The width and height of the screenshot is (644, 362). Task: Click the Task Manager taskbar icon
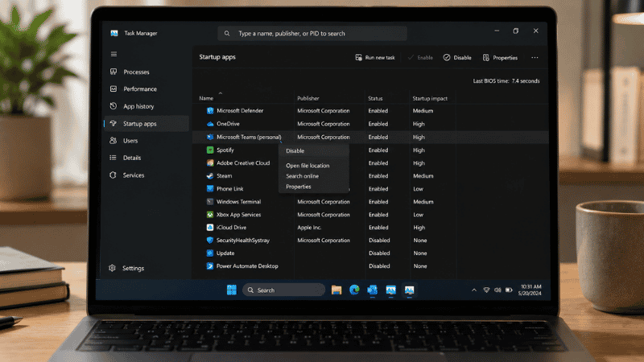(409, 290)
